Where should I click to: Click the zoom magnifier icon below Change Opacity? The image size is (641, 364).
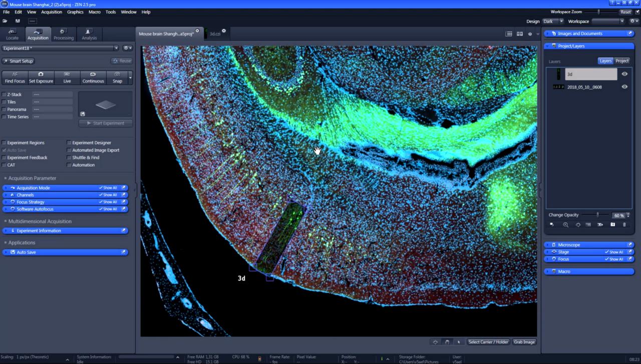pyautogui.click(x=566, y=225)
